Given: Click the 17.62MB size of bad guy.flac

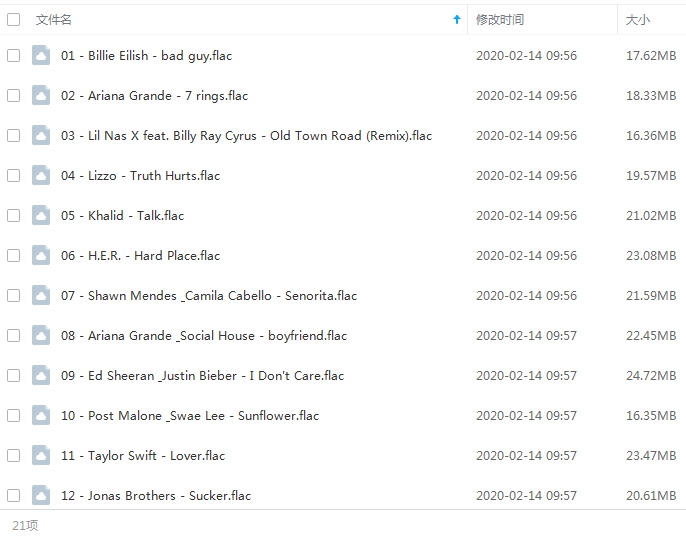Looking at the screenshot, I should coord(651,56).
